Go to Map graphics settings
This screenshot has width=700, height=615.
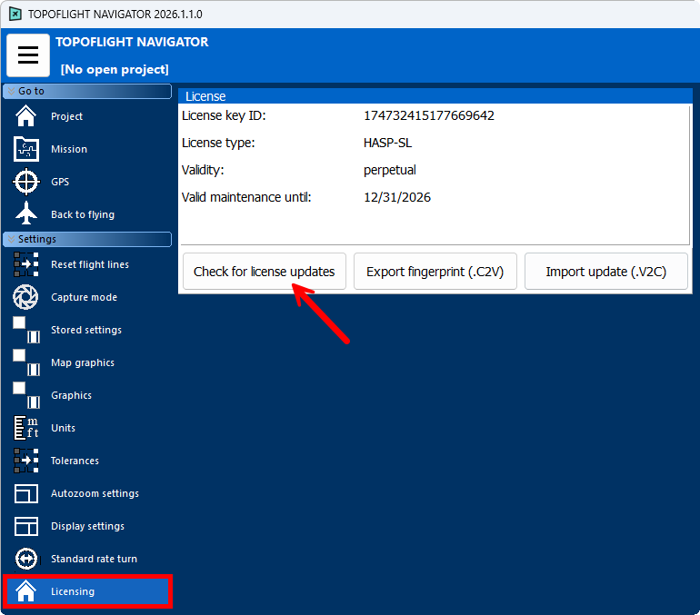click(x=82, y=362)
